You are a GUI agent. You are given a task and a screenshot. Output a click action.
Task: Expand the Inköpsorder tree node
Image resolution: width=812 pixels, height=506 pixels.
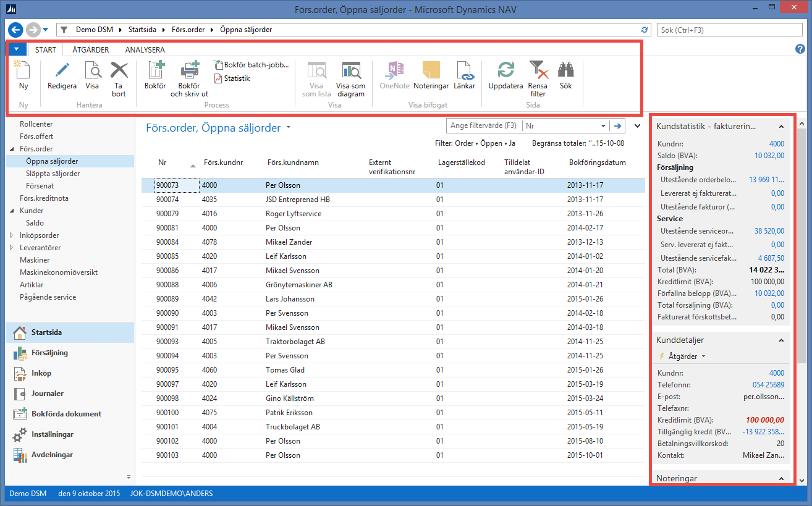[x=12, y=235]
